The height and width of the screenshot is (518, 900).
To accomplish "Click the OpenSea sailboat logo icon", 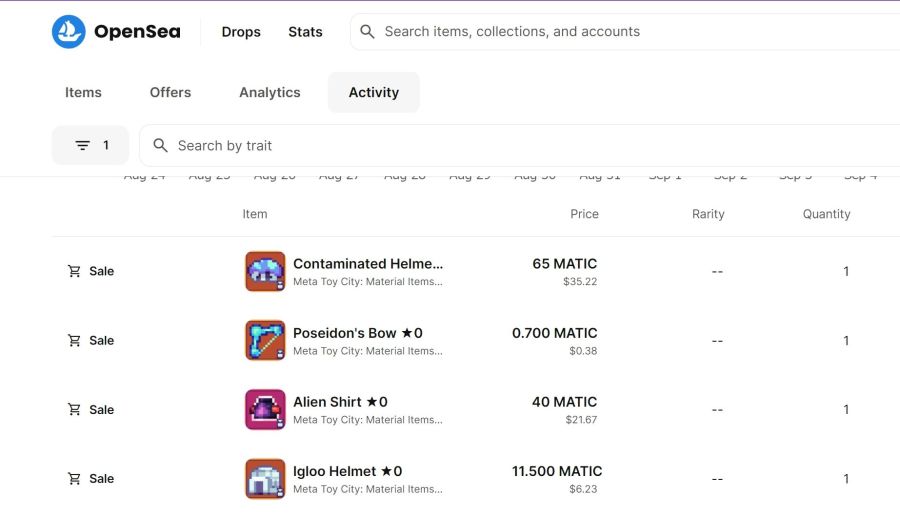I will click(x=68, y=32).
